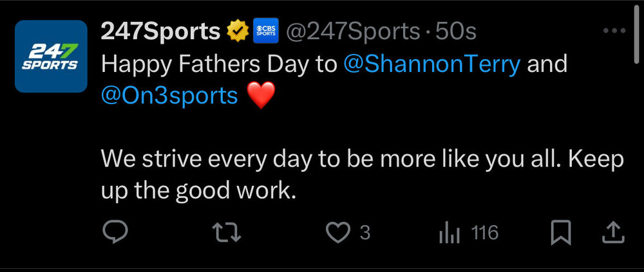Open the @ShannonTerry mention

click(432, 64)
